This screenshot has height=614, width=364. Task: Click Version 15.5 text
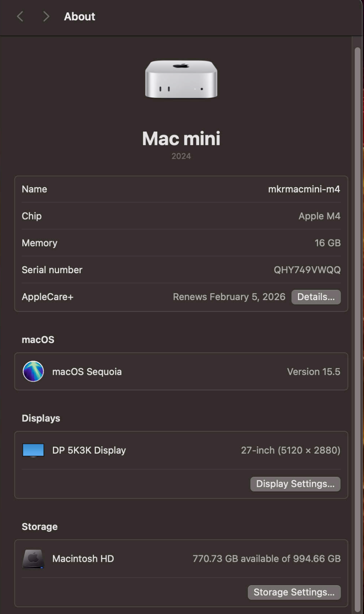pos(314,371)
